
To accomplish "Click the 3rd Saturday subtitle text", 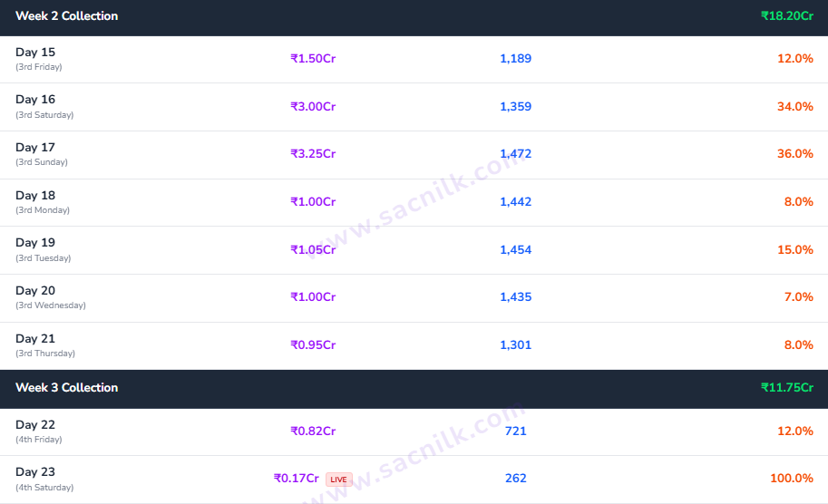I will (44, 115).
